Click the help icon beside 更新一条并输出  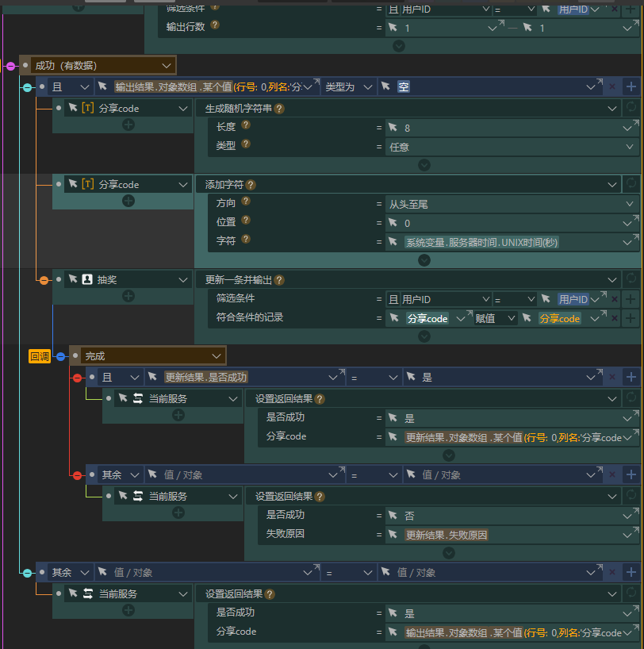pos(279,280)
